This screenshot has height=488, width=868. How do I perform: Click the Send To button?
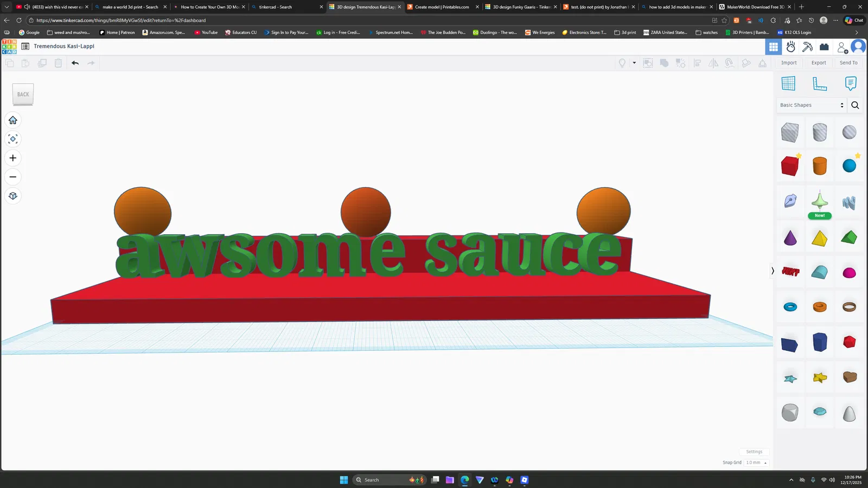click(x=848, y=63)
